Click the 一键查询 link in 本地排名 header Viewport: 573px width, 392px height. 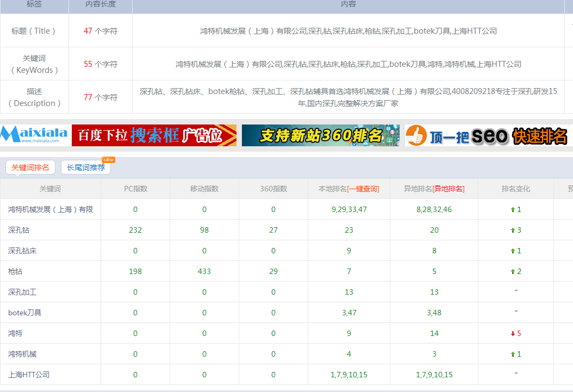pos(364,189)
